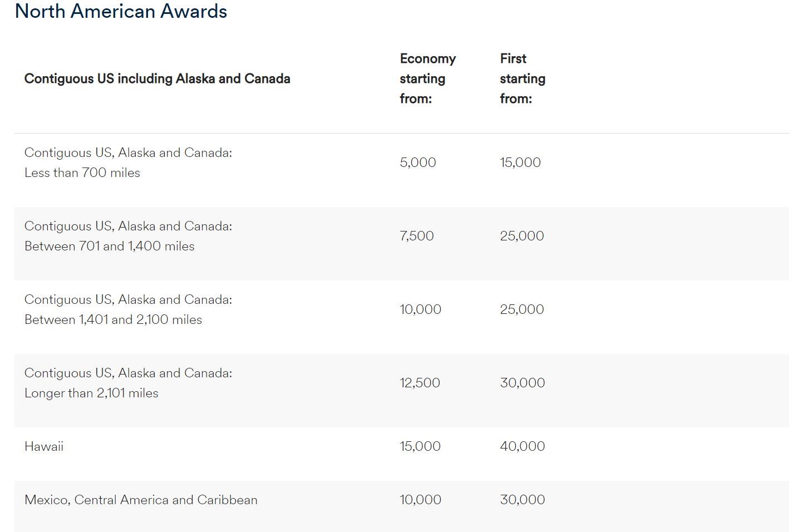This screenshot has height=532, width=798.
Task: Select Mexico, Central America and Caribbean row
Action: pos(401,506)
